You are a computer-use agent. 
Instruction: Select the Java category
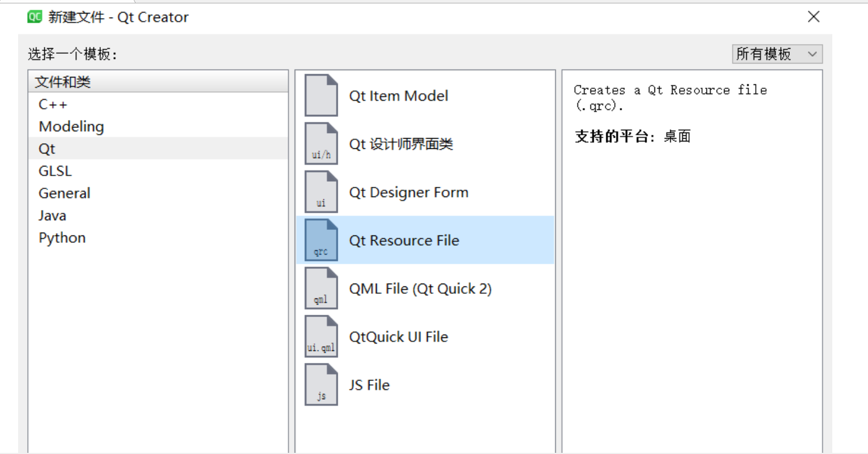[158, 215]
